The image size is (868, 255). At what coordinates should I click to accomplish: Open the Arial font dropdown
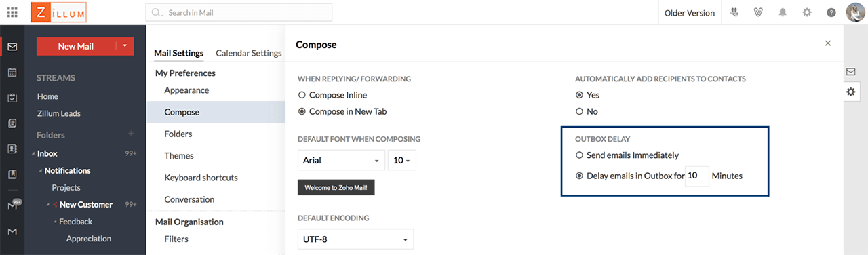click(x=341, y=161)
